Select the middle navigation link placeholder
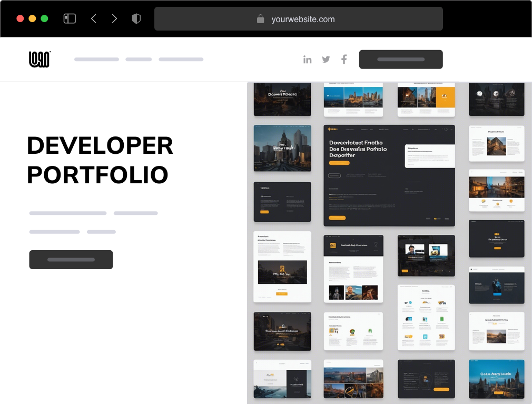 click(138, 59)
